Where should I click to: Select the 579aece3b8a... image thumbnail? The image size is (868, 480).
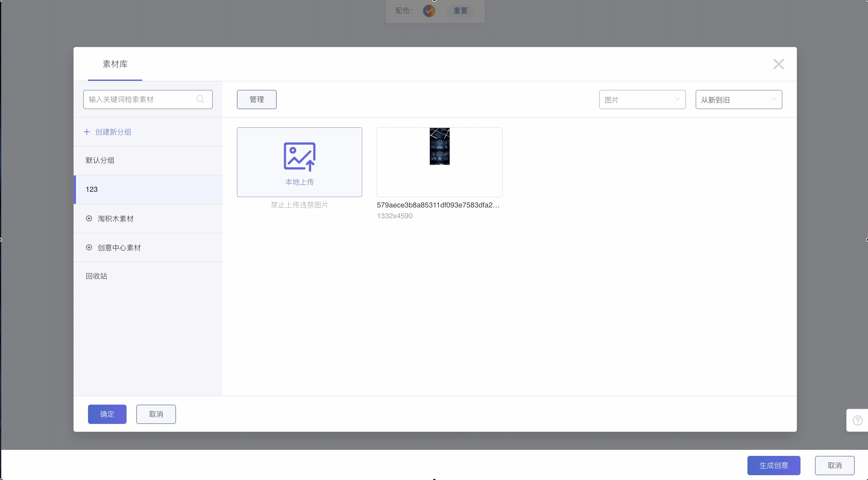click(x=439, y=162)
